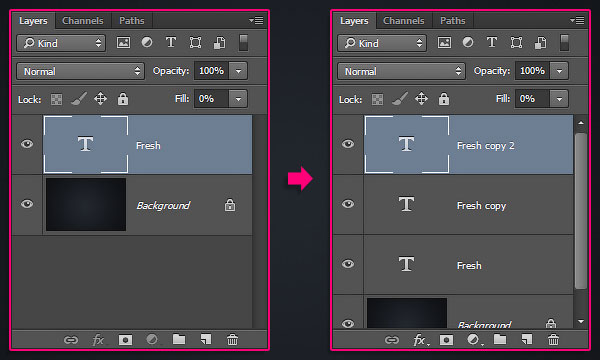Filter for adjustment layers in right panel
This screenshot has height=360, width=600.
click(x=468, y=42)
